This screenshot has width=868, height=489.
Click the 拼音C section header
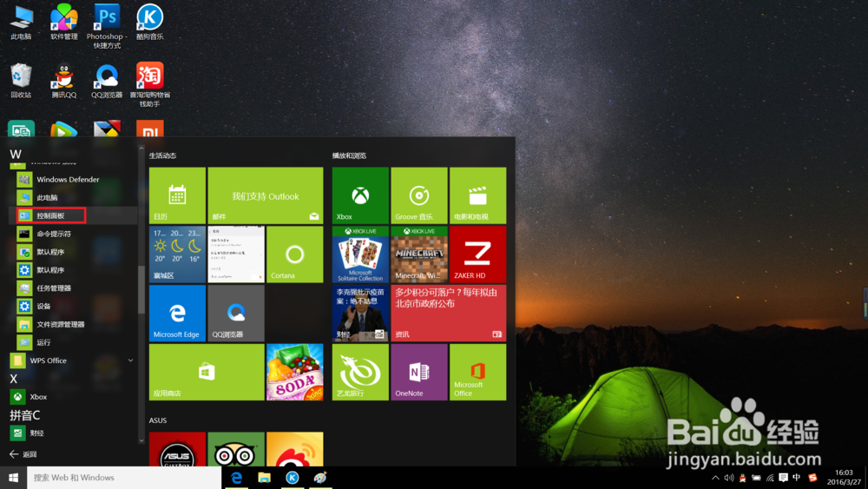pyautogui.click(x=25, y=415)
